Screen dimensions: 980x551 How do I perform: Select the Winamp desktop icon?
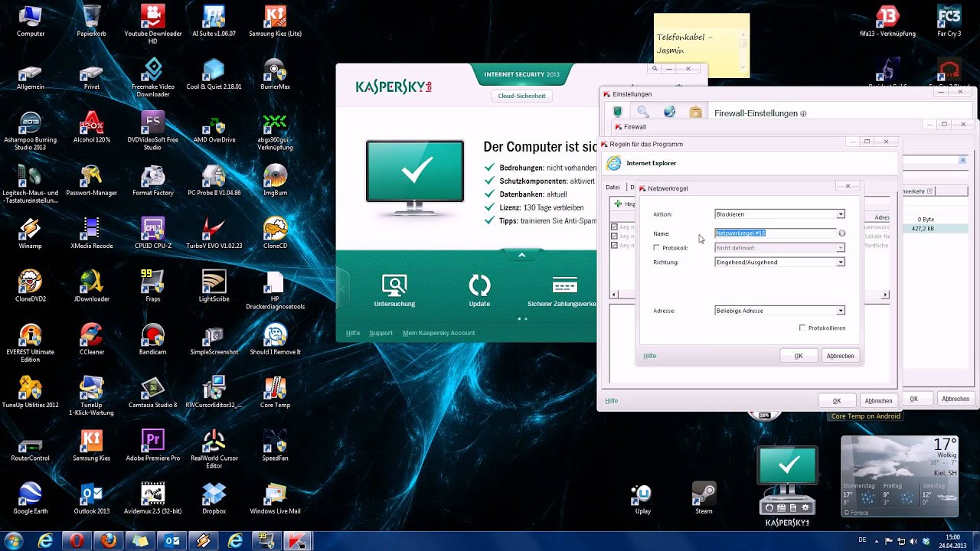point(31,233)
